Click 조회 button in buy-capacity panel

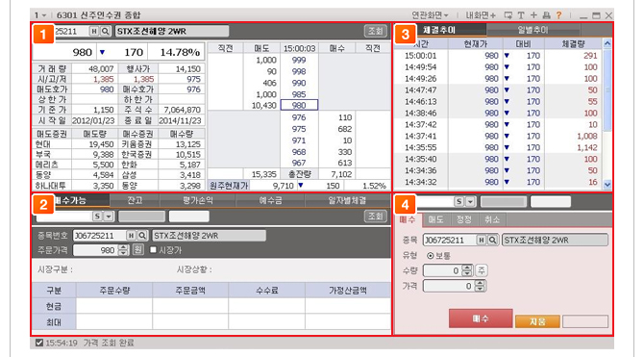tap(376, 217)
